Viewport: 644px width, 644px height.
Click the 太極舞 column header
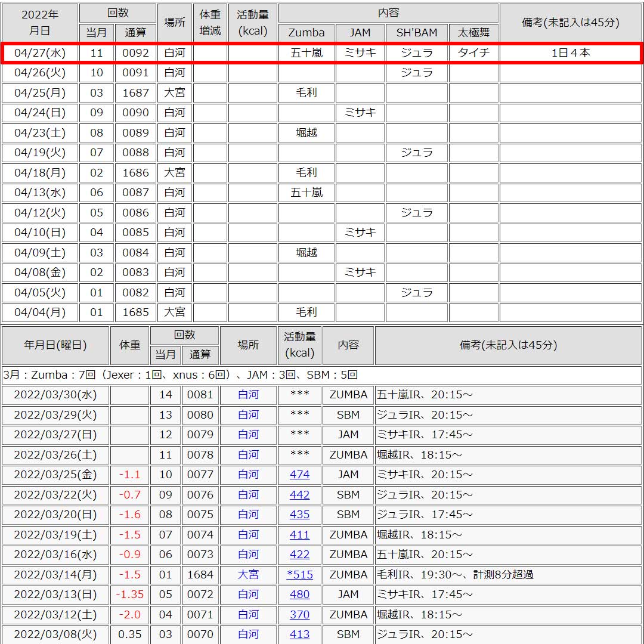[473, 32]
